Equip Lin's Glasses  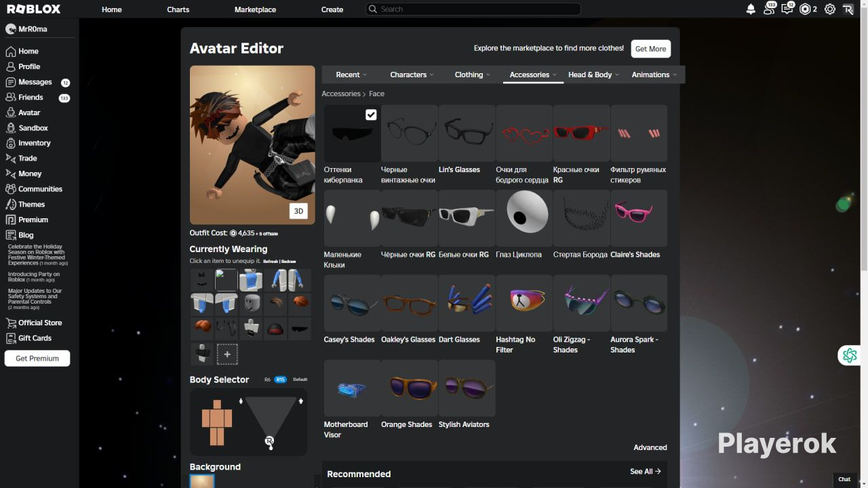[467, 133]
